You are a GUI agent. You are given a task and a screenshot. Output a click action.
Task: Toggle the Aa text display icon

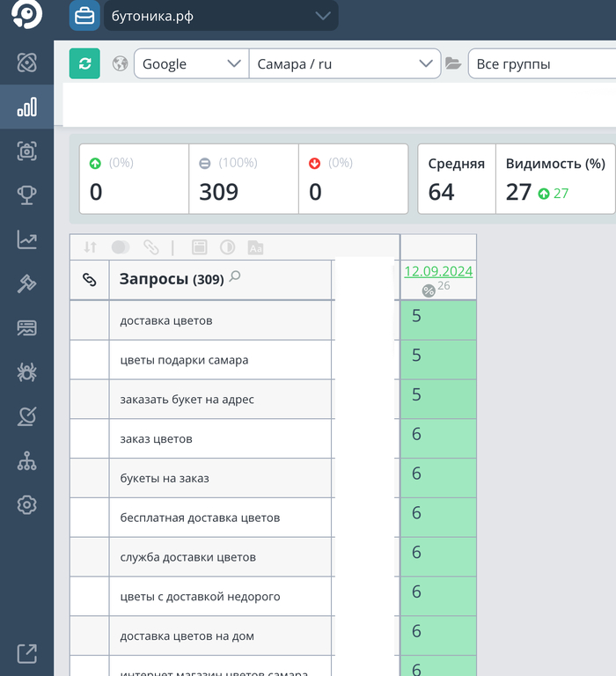coord(255,247)
